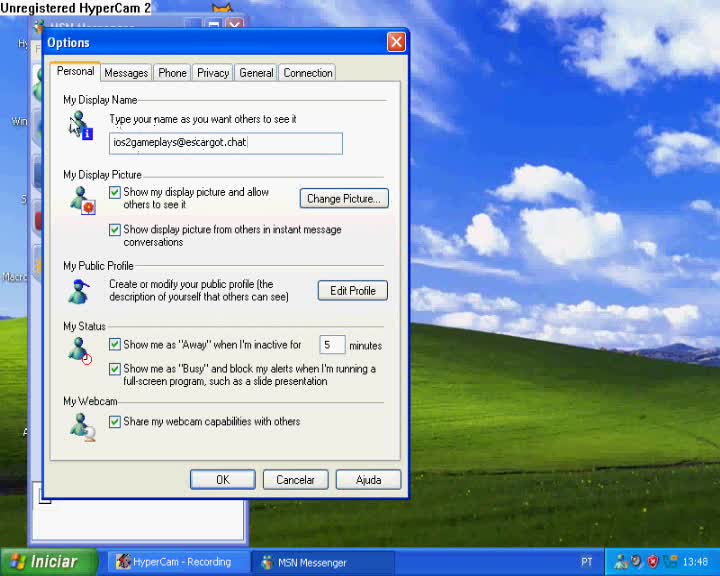Click the Edit Profile button
The image size is (720, 576).
tap(353, 291)
